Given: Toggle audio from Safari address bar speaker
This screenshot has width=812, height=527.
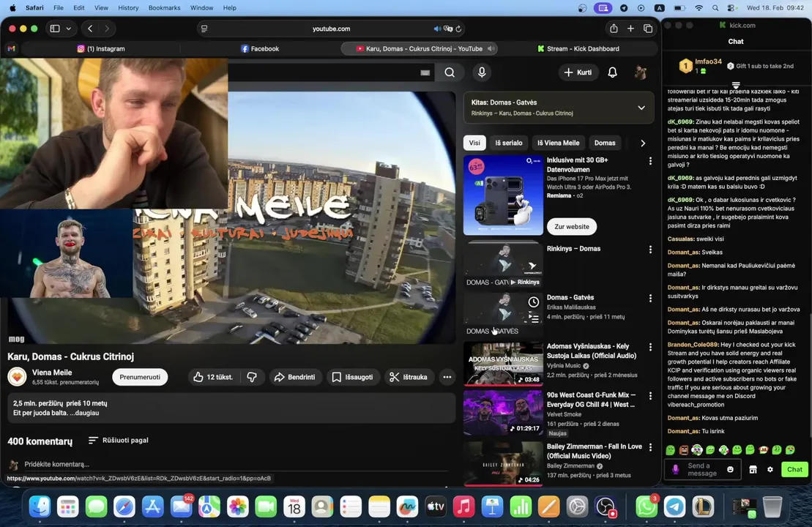Looking at the screenshot, I should click(x=437, y=29).
